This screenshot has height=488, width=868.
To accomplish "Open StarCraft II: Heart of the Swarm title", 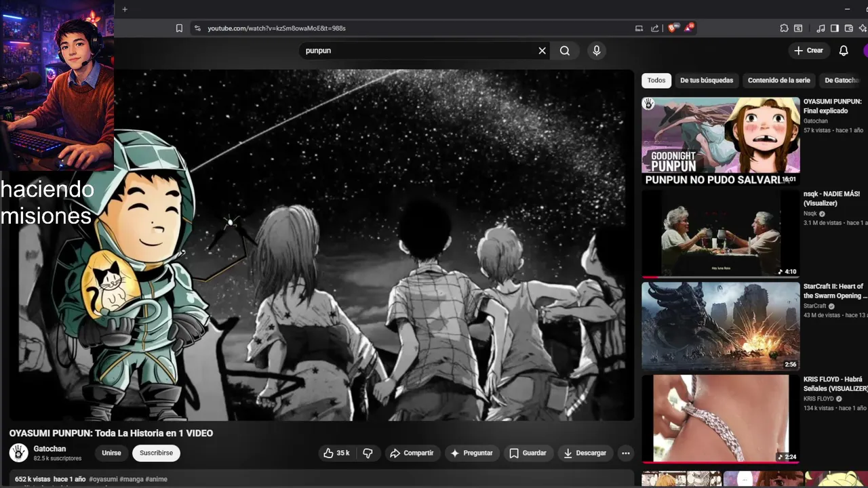I will pos(835,291).
